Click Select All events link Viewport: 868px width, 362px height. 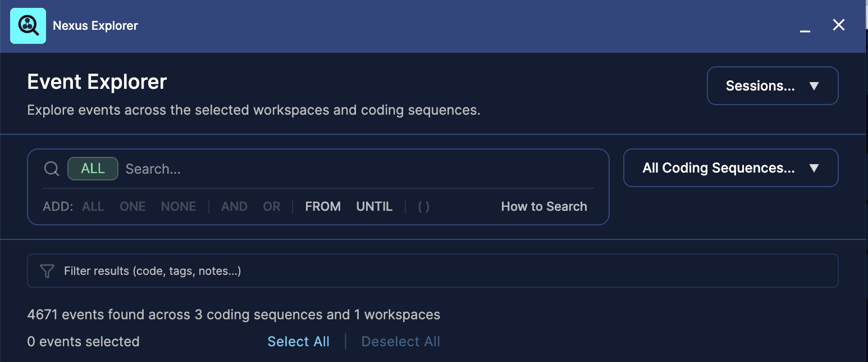pos(299,342)
